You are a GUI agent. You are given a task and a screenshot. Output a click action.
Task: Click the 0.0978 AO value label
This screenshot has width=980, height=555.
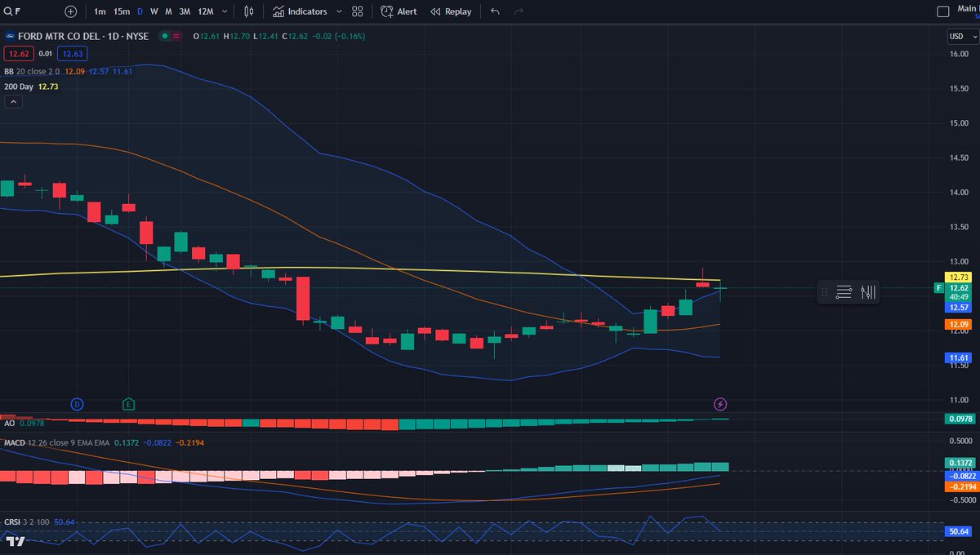point(960,419)
